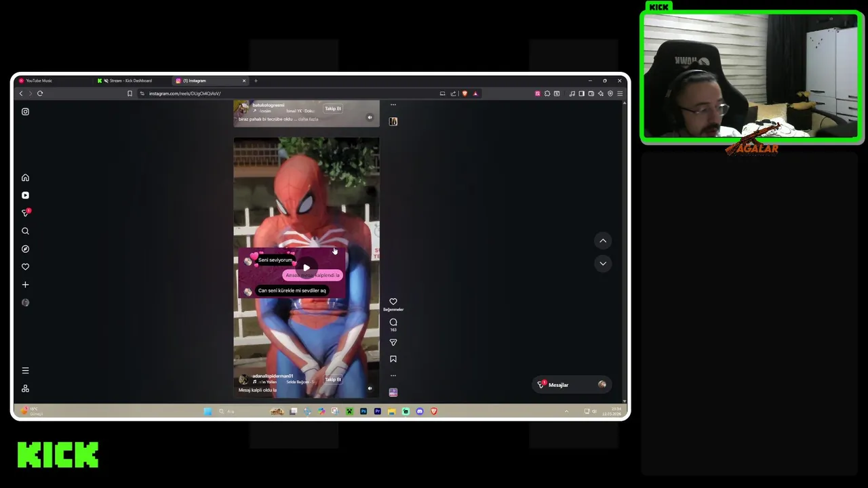Open Brave browser taskbar icon
Screen dimensions: 868x488
pyautogui.click(x=434, y=411)
